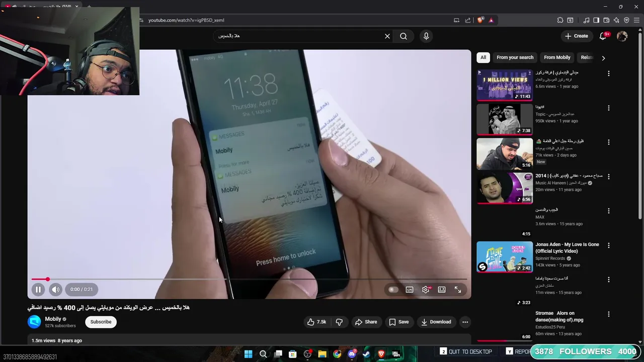644x362 pixels.
Task: Show next filter chips arrow
Action: pyautogui.click(x=603, y=58)
